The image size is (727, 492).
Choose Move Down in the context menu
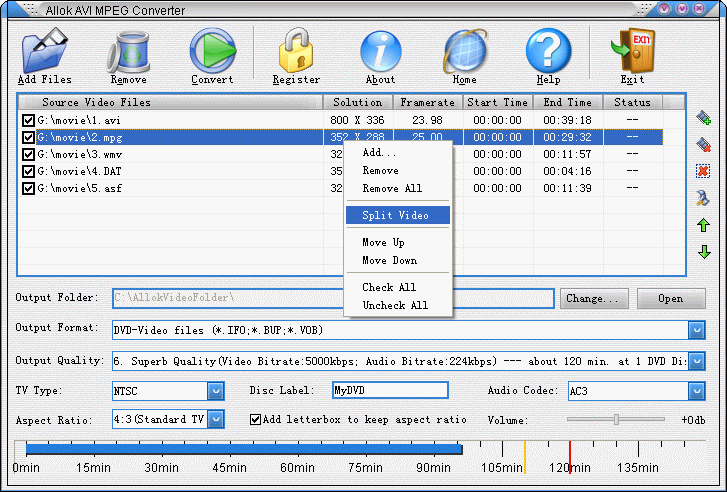point(398,260)
